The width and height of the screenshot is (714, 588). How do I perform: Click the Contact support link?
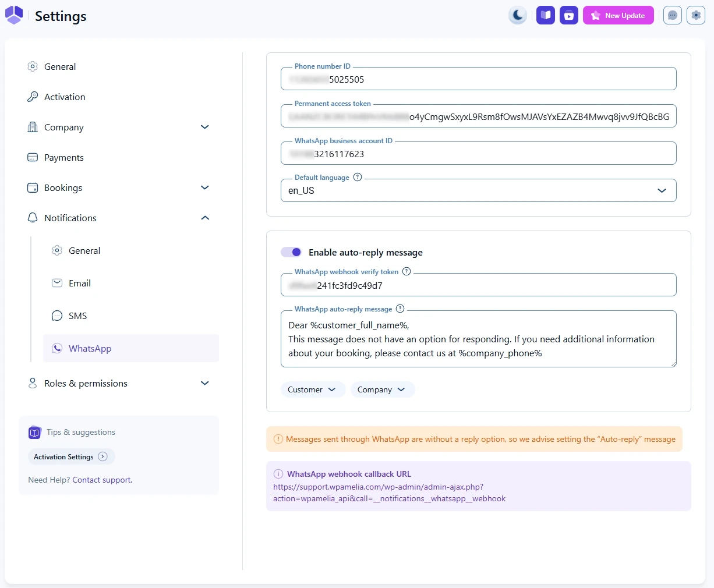(102, 480)
